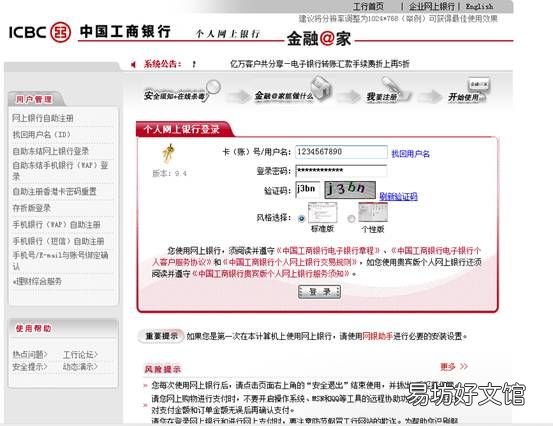Click the 我要注册 step
The image size is (553, 426).
tap(388, 91)
